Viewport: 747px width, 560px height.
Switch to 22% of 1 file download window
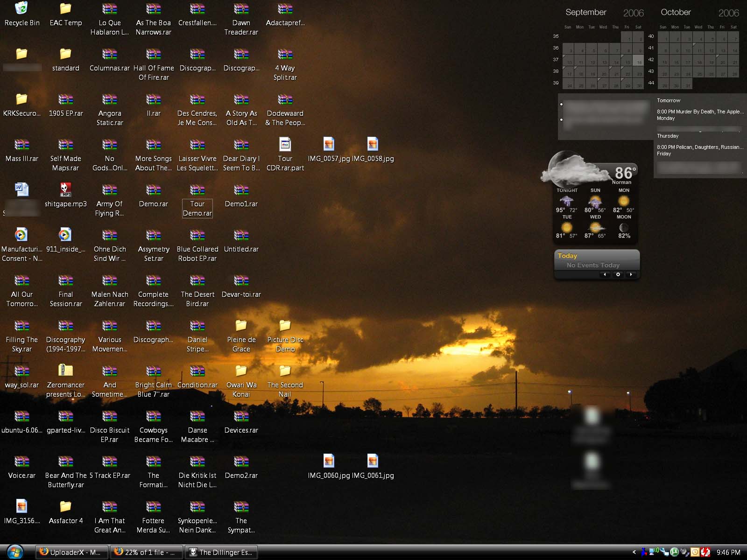[146, 553]
